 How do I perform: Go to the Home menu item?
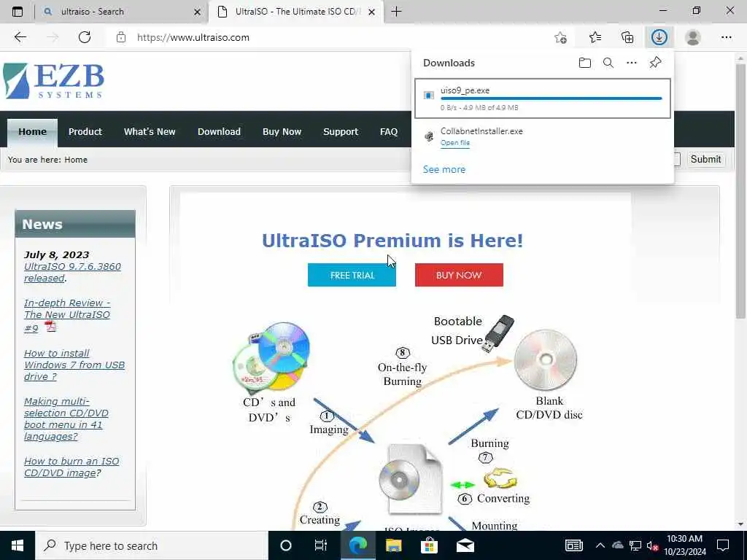[32, 132]
